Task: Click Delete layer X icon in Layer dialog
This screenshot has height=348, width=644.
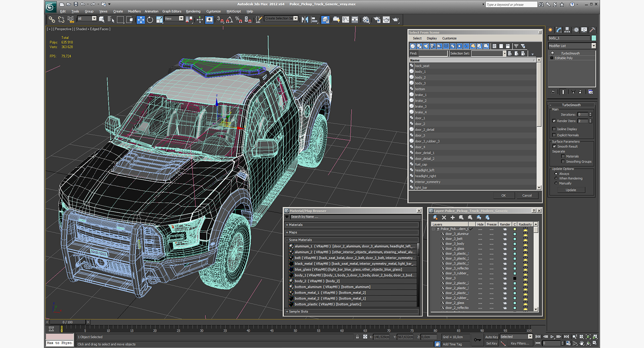Action: click(x=444, y=217)
